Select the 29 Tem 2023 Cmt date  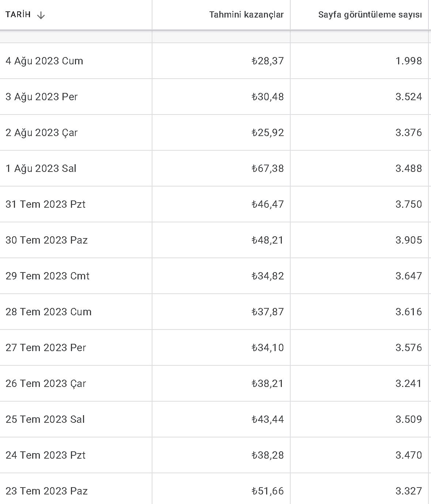[48, 276]
